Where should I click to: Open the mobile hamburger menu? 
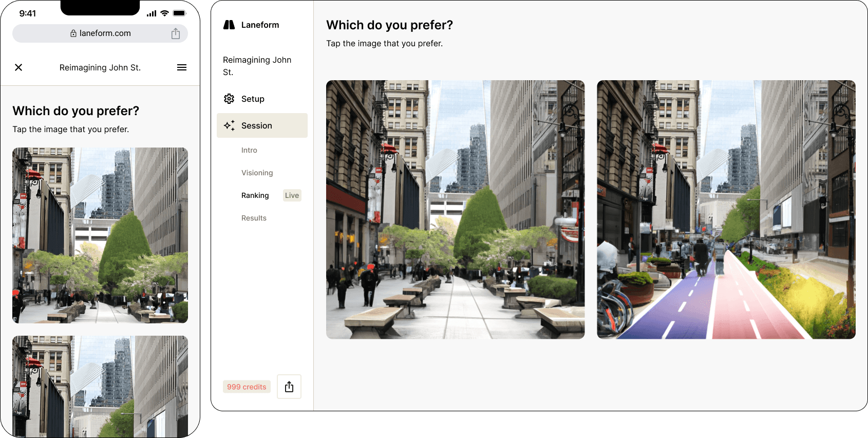pos(182,67)
